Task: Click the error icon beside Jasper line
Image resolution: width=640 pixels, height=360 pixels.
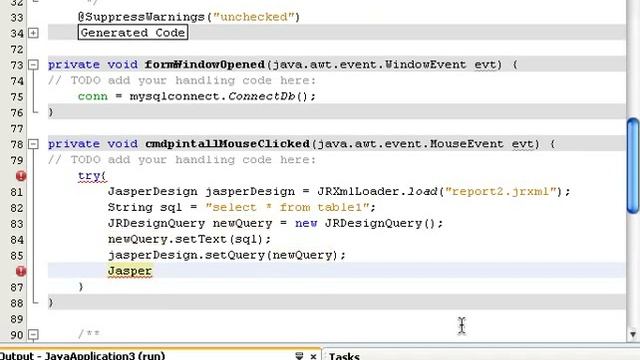Action: coord(21,271)
